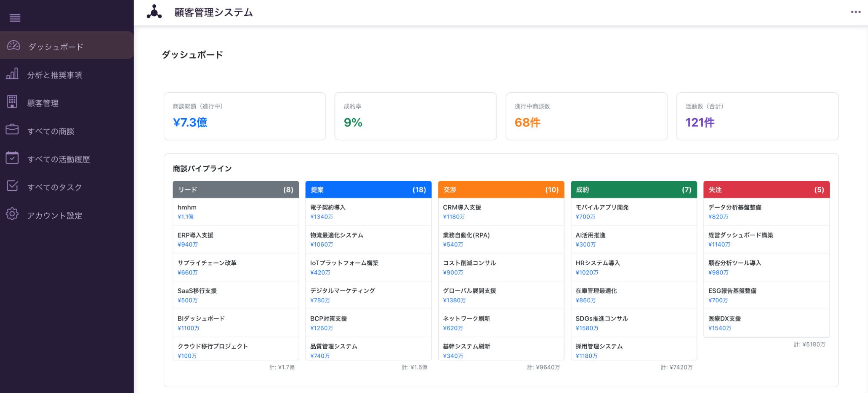Click the bar chart analysis icon
868x393 pixels.
[12, 74]
